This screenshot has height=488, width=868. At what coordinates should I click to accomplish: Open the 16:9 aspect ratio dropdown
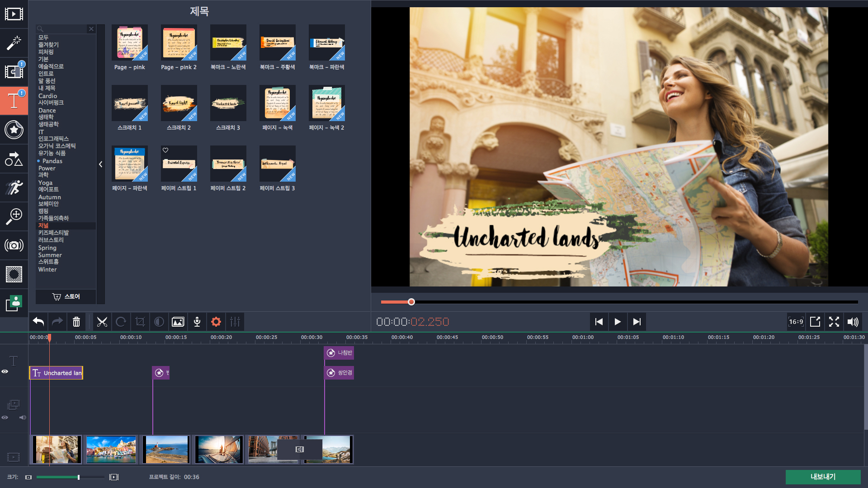point(796,322)
